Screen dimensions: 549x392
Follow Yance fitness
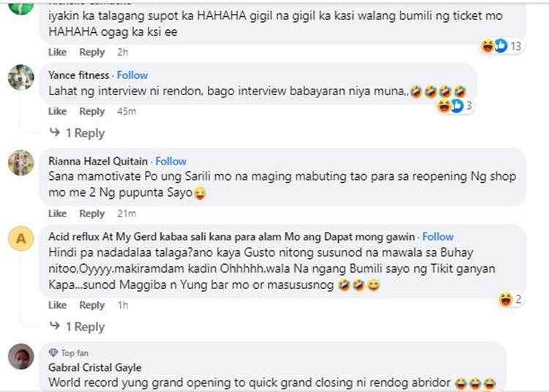point(132,75)
